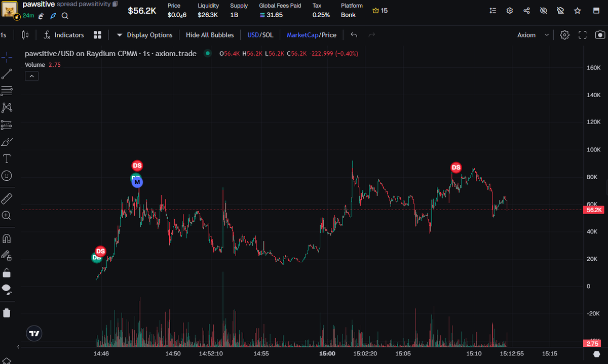
Task: Select the crosshair cursor tool
Action: point(7,57)
